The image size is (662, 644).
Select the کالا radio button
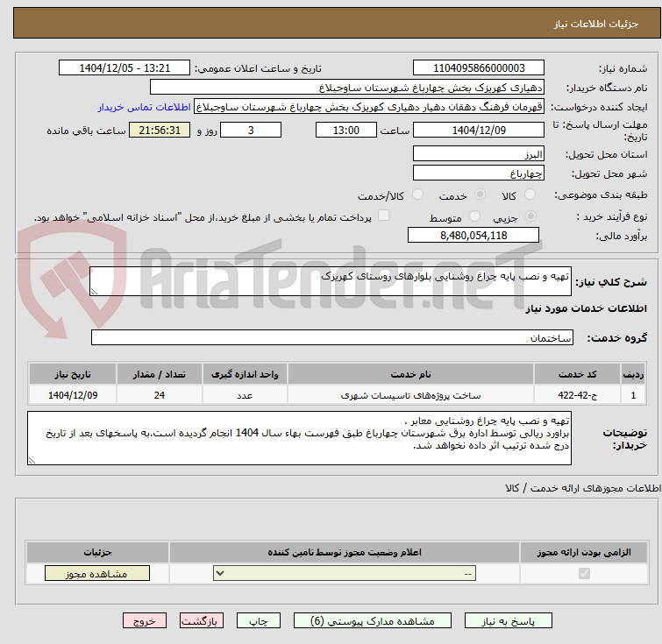530,195
